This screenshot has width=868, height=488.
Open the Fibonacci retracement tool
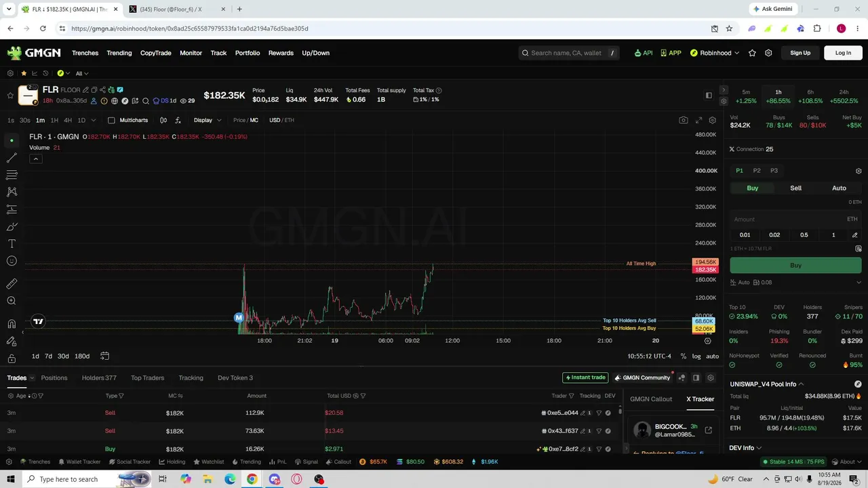click(12, 175)
